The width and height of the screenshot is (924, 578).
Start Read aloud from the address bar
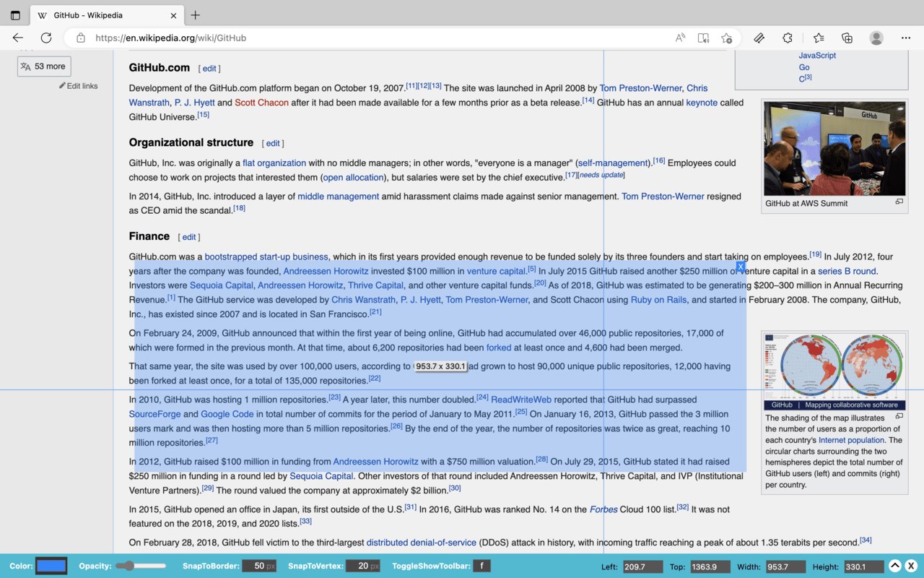pyautogui.click(x=680, y=38)
